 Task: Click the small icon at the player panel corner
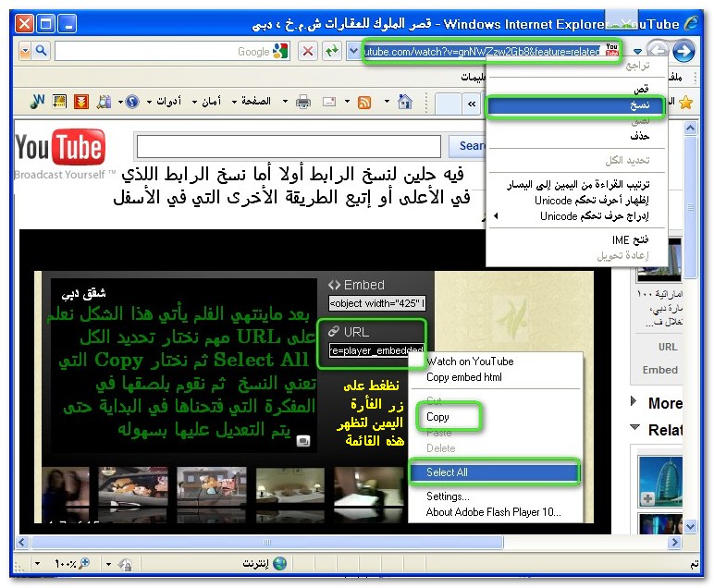303,441
